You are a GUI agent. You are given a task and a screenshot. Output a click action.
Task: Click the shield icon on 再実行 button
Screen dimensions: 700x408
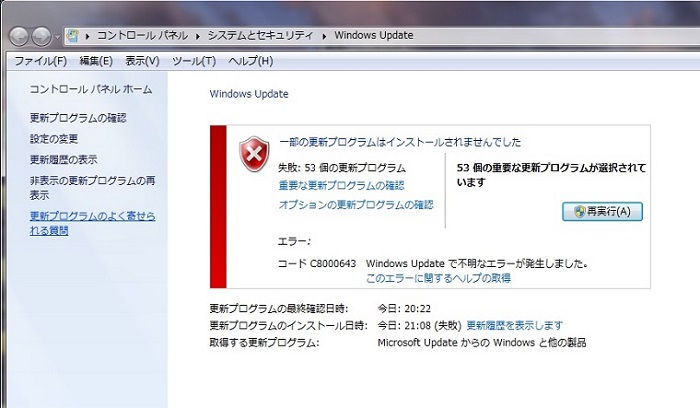[579, 212]
